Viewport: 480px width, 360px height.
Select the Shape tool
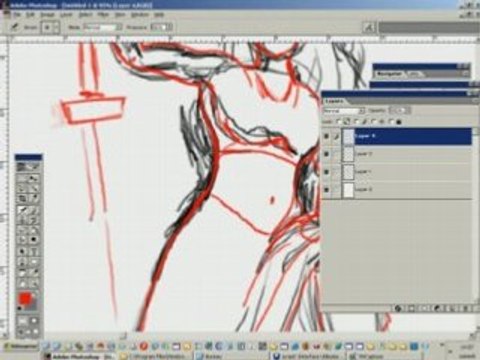click(x=33, y=262)
